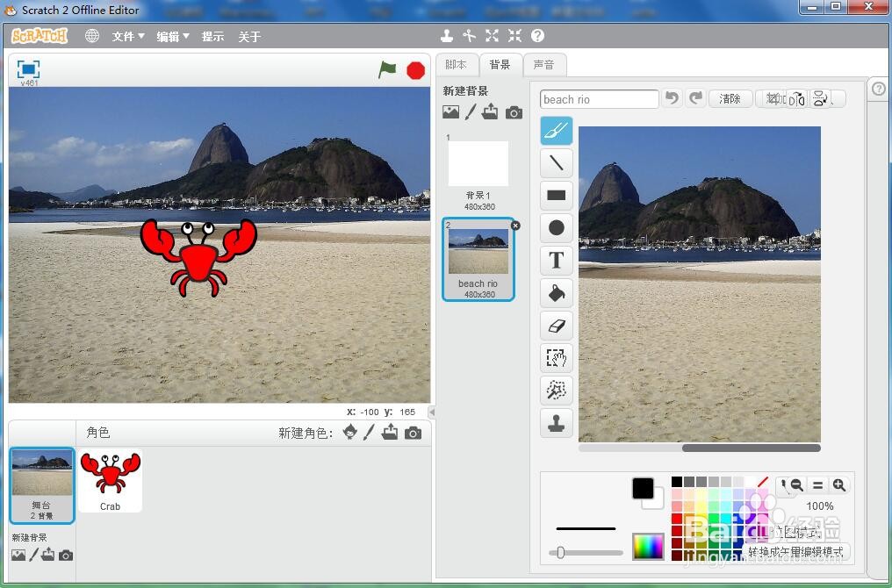Click the crab sprite on stage
Image resolution: width=892 pixels, height=588 pixels.
tap(198, 258)
